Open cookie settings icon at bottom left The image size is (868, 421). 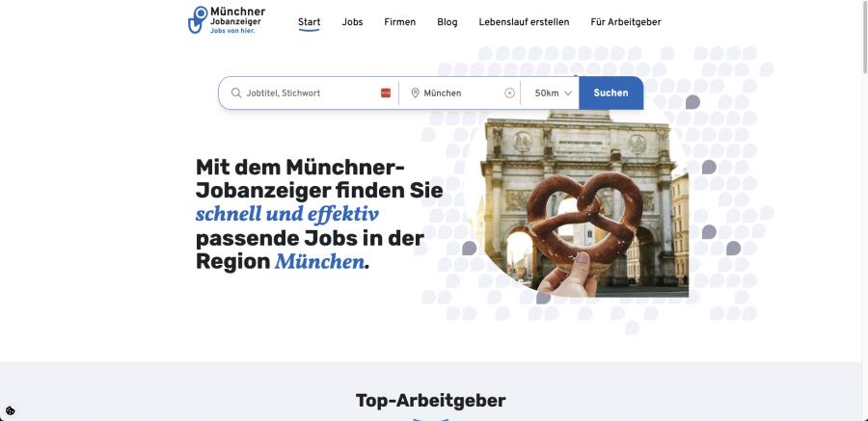(x=10, y=410)
